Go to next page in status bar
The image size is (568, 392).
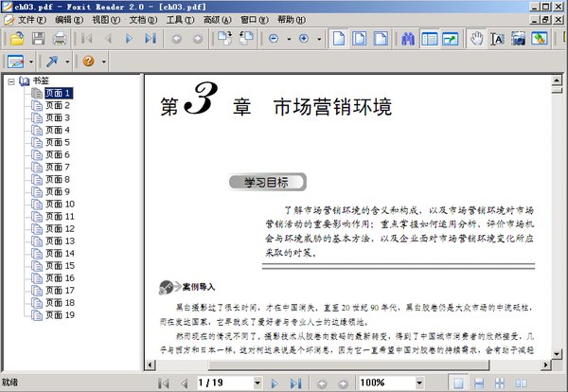coord(275,383)
